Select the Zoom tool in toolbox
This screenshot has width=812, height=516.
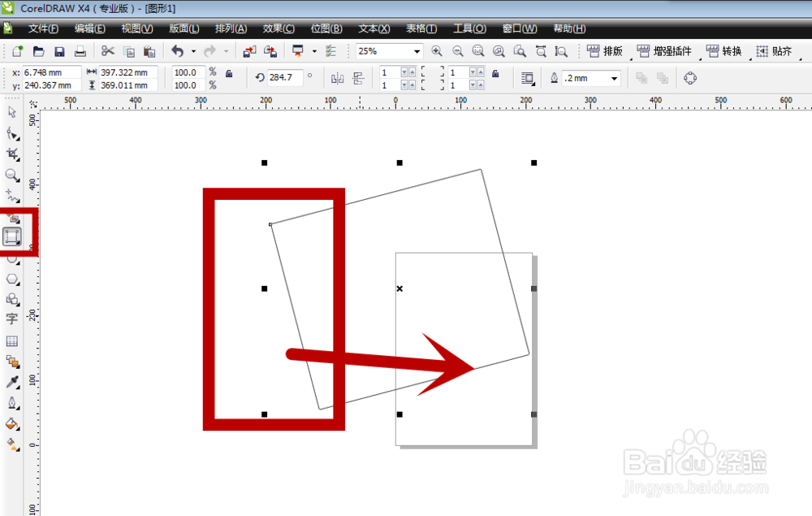click(x=12, y=175)
